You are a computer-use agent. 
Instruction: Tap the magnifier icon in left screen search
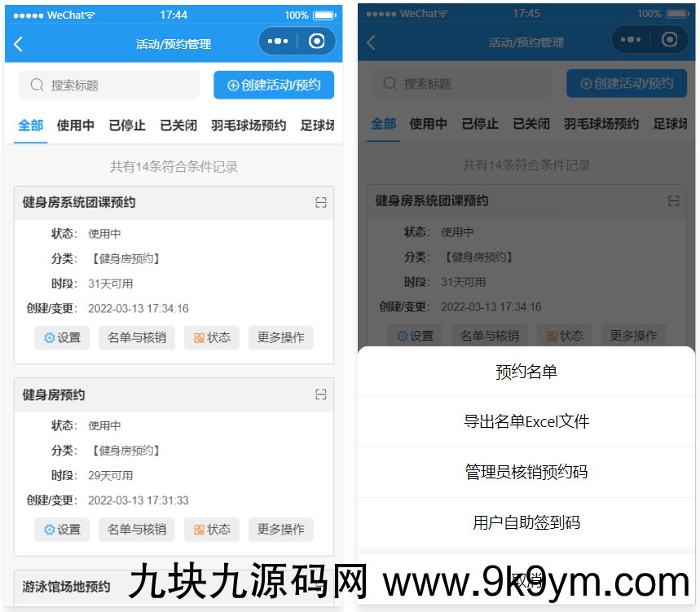click(37, 85)
